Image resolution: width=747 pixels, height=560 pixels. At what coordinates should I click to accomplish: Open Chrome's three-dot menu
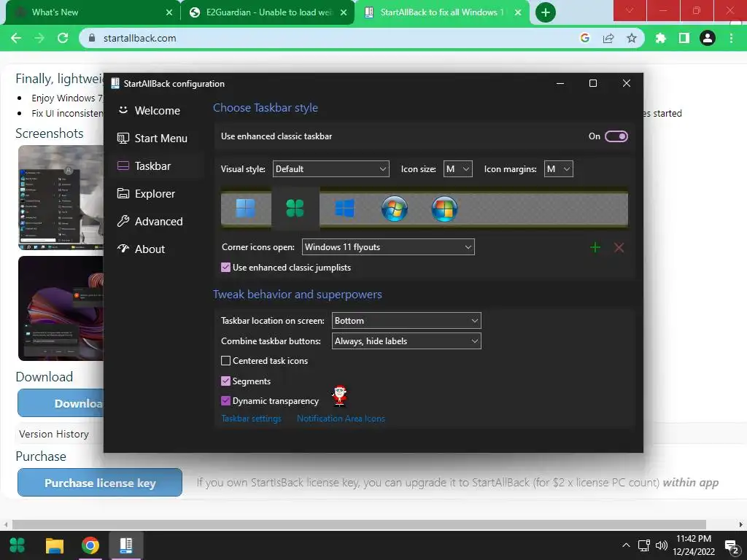[x=731, y=38]
